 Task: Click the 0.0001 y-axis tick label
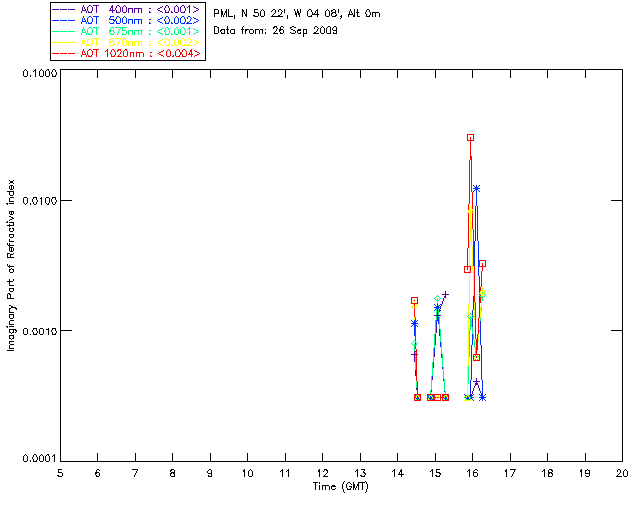tap(39, 459)
